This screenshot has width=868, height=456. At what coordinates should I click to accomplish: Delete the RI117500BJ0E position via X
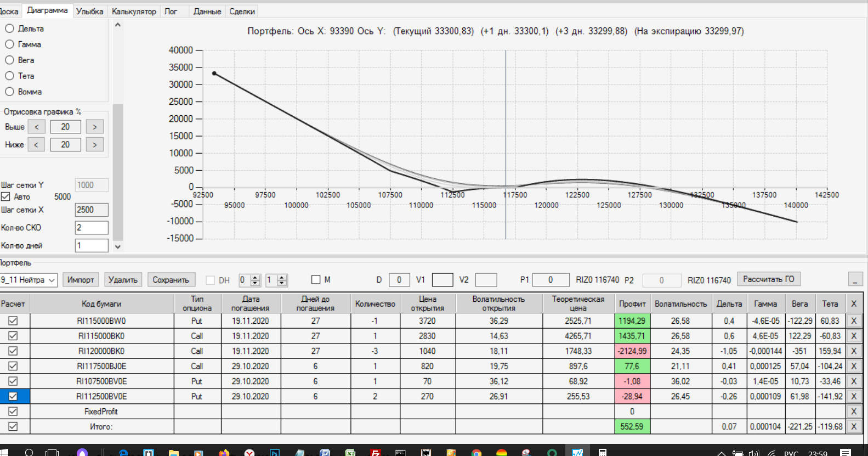854,366
